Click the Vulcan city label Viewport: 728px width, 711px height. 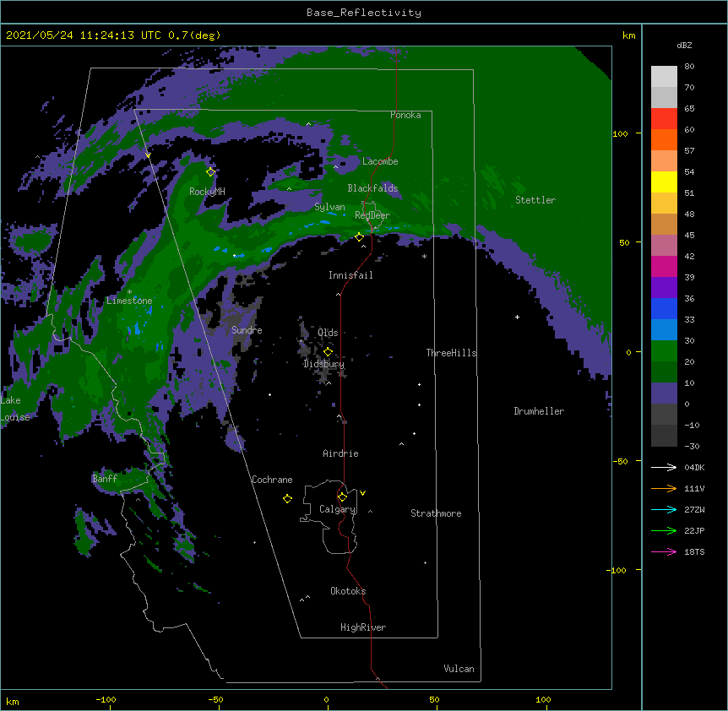click(459, 669)
